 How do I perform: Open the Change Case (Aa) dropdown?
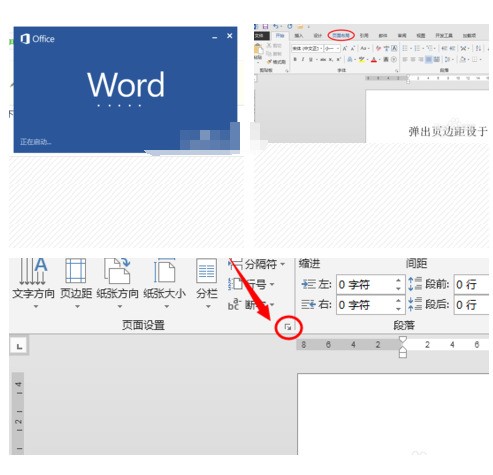[x=365, y=48]
